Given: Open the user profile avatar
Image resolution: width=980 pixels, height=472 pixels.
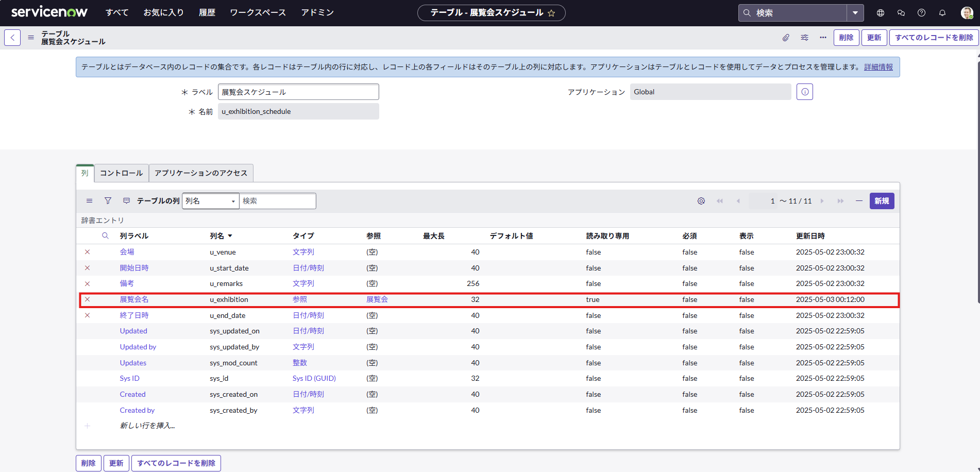Looking at the screenshot, I should 967,13.
